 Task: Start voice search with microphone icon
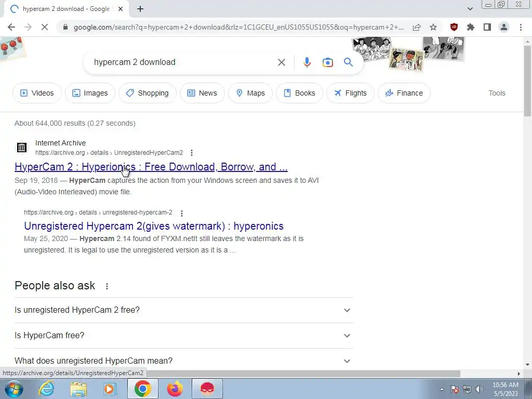[307, 62]
